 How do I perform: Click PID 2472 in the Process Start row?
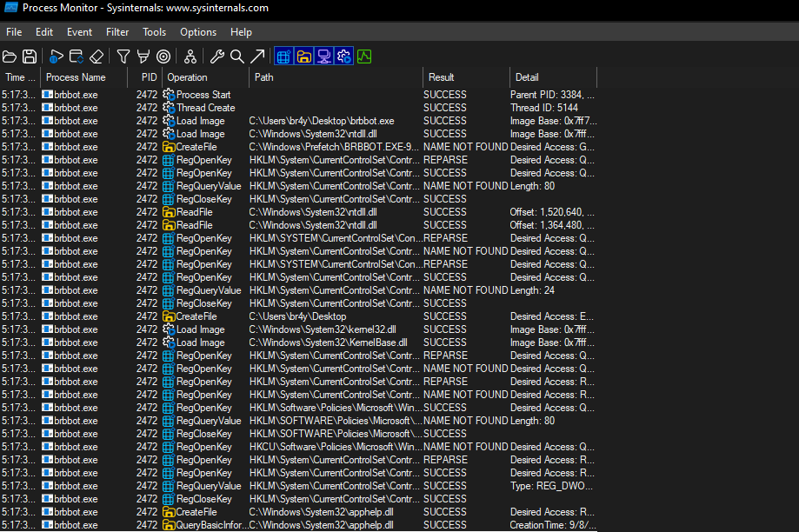[147, 95]
